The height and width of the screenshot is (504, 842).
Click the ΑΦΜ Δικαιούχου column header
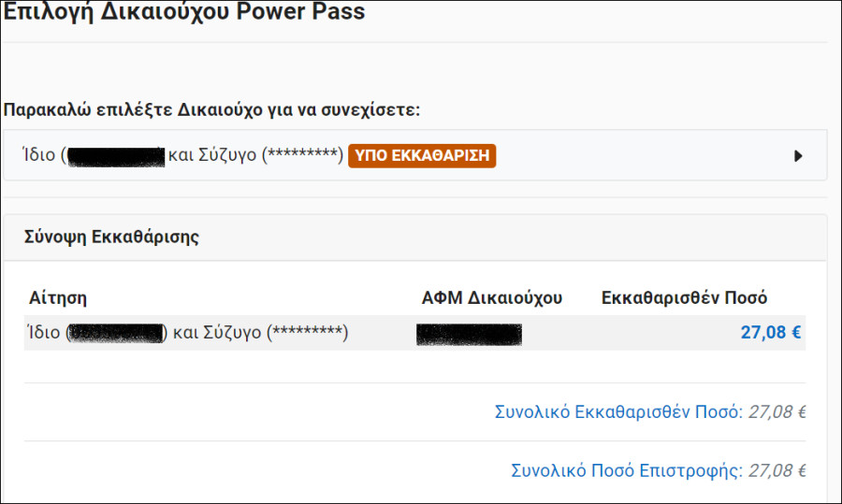tap(491, 297)
